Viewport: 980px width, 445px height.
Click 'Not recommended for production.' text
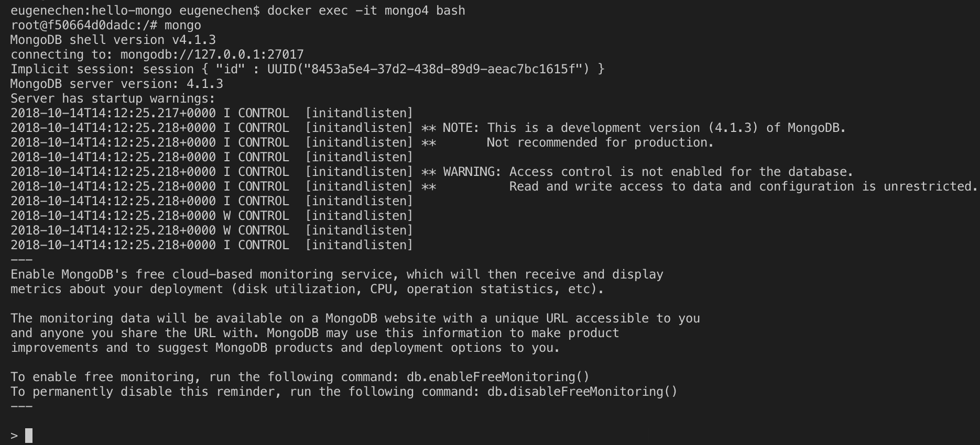pos(600,142)
